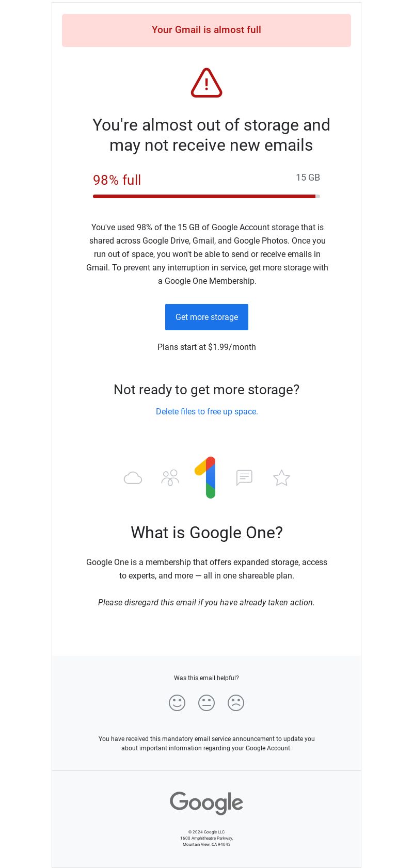Click the What is Google One heading
This screenshot has width=413, height=868.
(x=207, y=533)
